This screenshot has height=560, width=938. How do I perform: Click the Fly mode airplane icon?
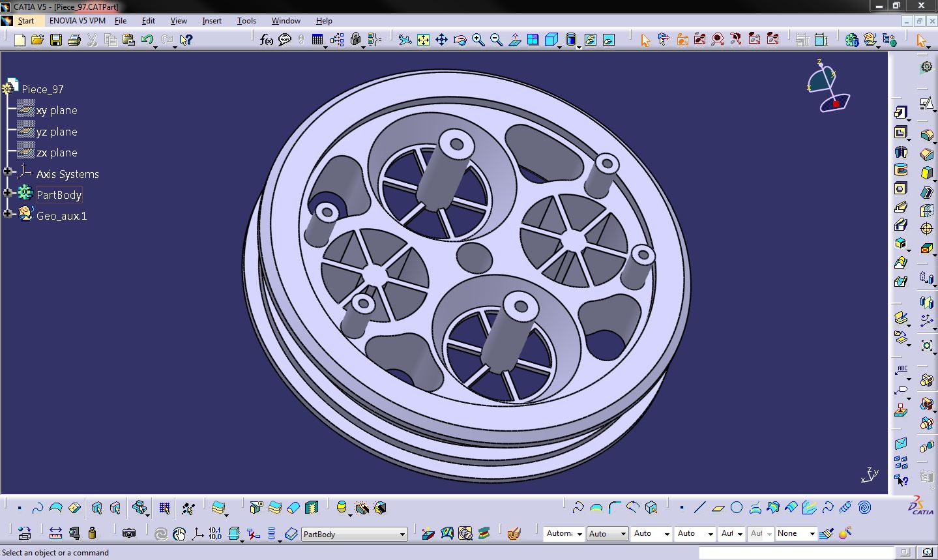coord(405,40)
